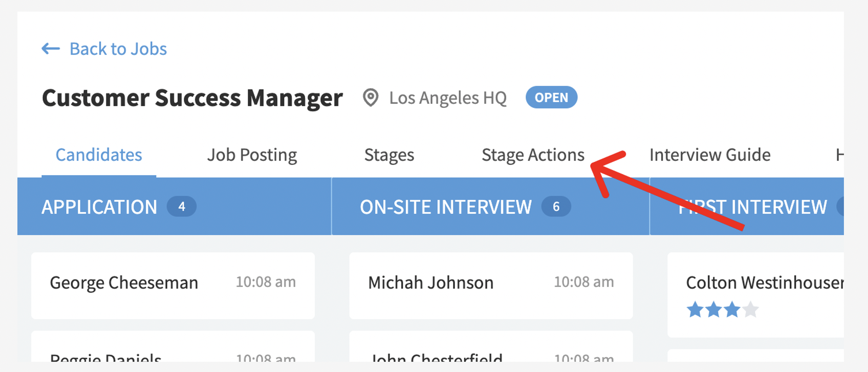Open the Interview Guide tab
The height and width of the screenshot is (372, 868).
710,155
